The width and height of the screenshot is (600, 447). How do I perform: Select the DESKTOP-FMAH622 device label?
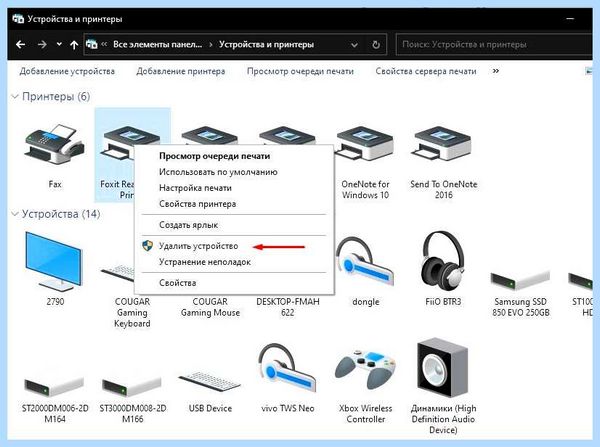point(287,307)
